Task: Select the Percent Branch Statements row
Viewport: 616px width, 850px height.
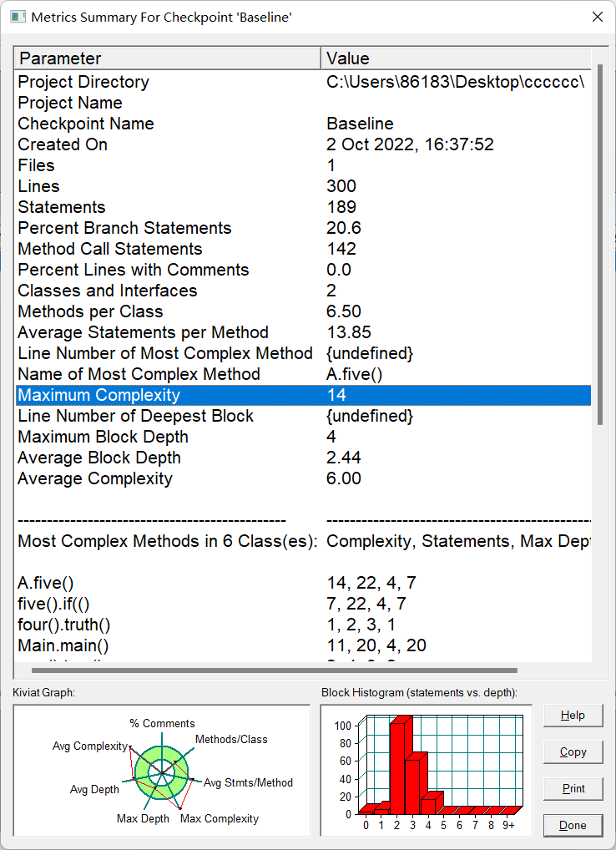Action: click(303, 228)
